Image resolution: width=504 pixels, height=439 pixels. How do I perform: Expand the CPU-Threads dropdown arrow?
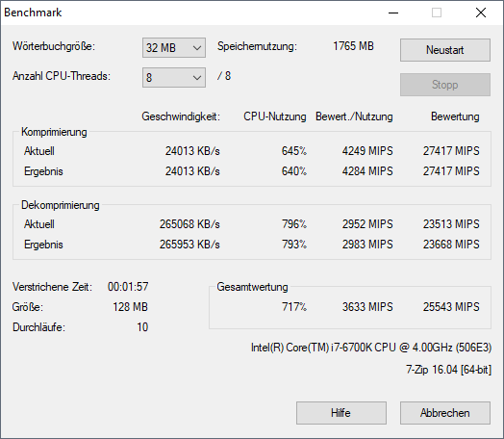coord(197,78)
